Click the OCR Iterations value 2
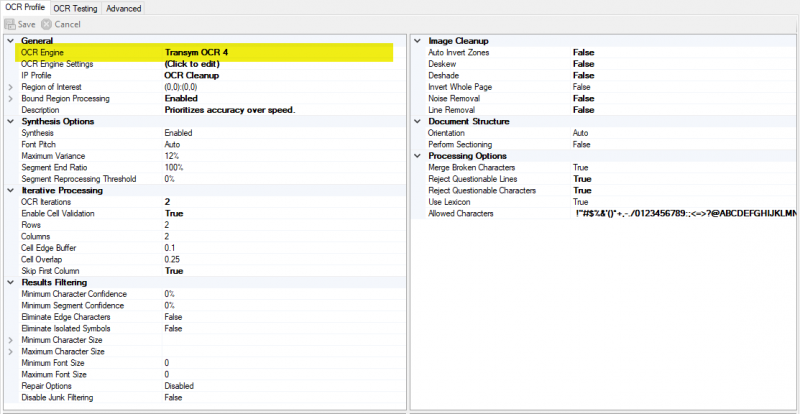This screenshot has height=414, width=800. (x=167, y=202)
